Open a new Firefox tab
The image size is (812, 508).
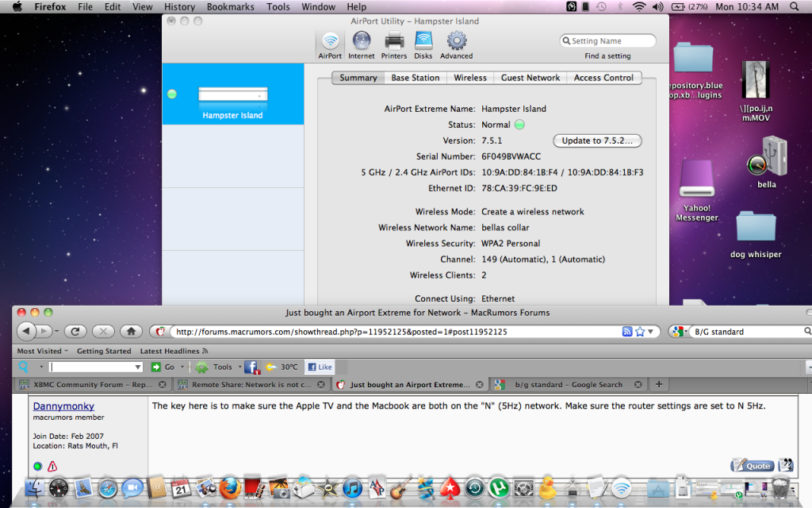(659, 384)
